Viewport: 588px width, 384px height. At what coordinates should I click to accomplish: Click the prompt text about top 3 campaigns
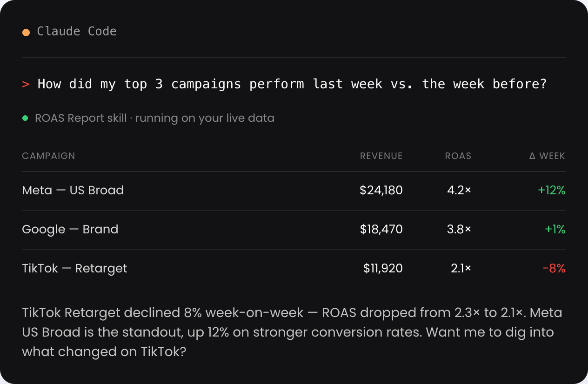[x=292, y=84]
